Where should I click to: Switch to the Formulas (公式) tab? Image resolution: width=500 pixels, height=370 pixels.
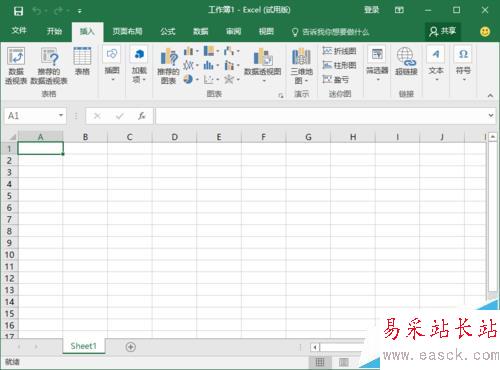168,31
